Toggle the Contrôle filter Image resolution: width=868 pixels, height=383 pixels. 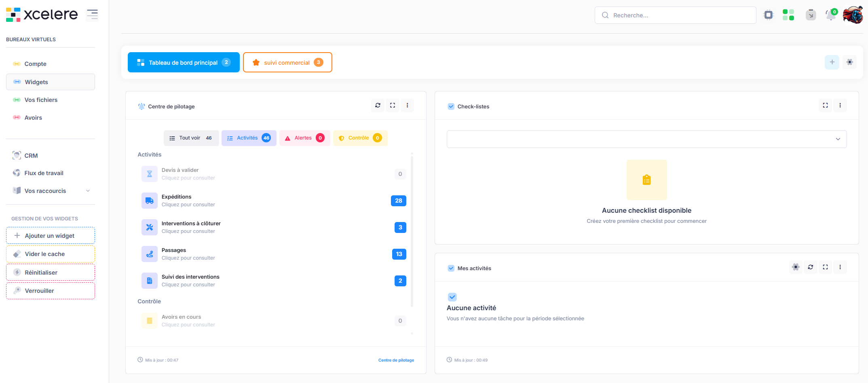[x=360, y=138]
